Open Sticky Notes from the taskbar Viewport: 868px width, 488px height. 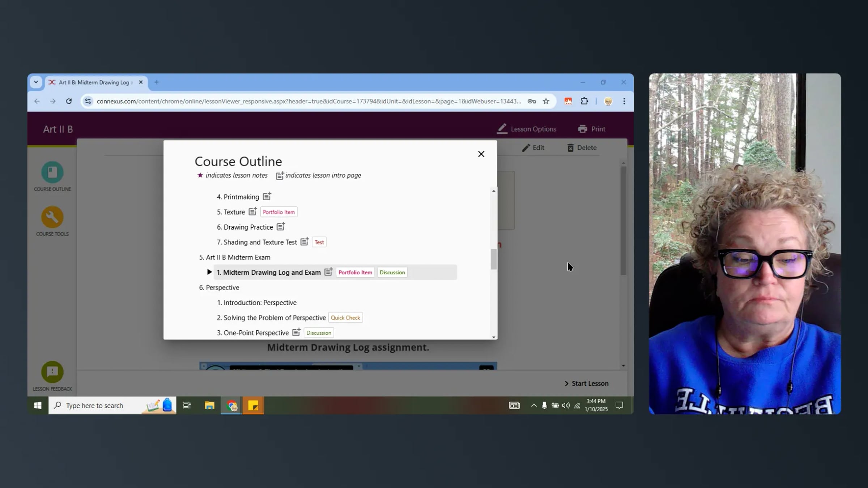tap(253, 406)
